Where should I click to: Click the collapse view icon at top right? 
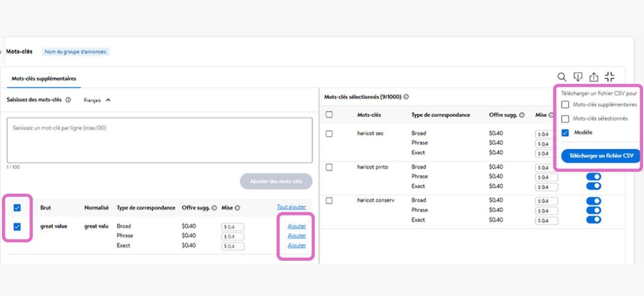pos(610,77)
